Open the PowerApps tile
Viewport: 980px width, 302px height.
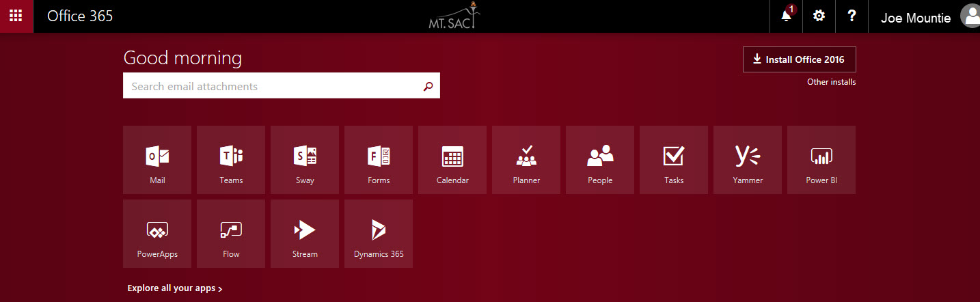(157, 234)
